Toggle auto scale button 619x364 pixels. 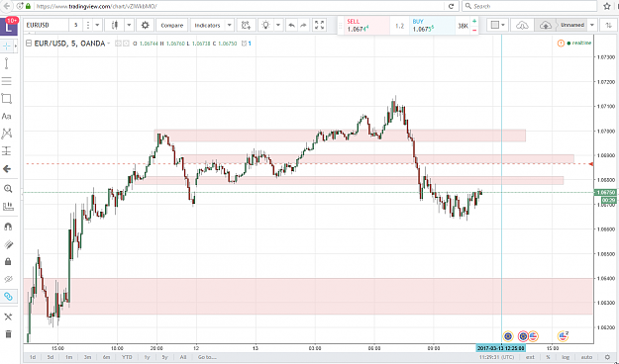(586, 357)
